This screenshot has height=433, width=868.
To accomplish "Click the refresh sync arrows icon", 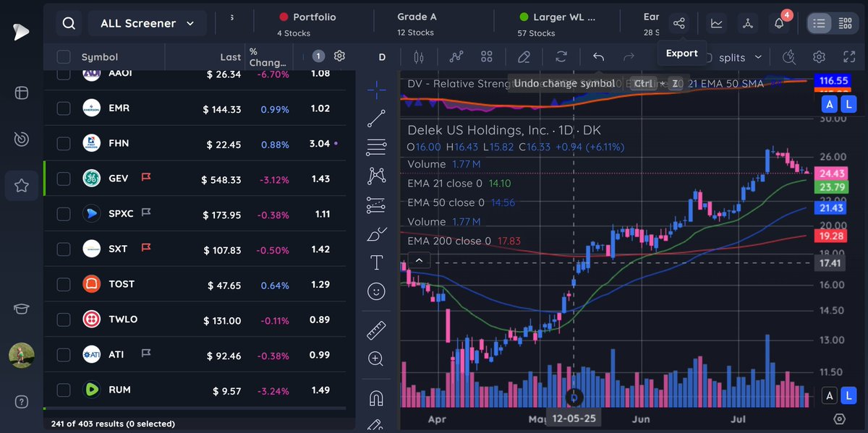I will tap(561, 57).
